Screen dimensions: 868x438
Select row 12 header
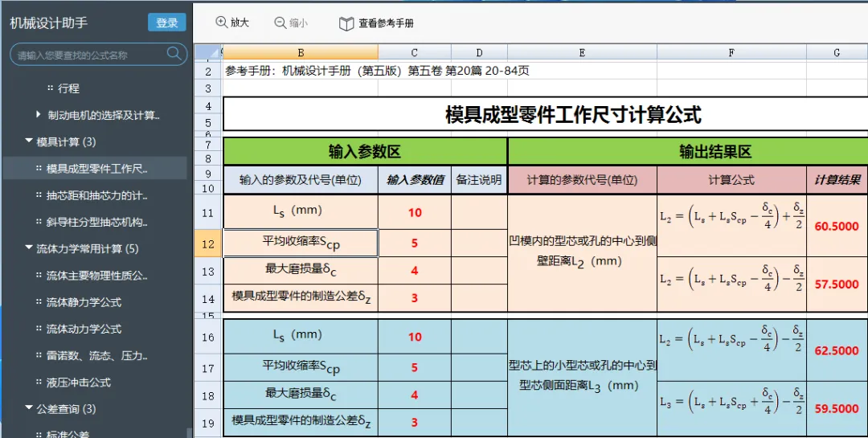point(208,244)
